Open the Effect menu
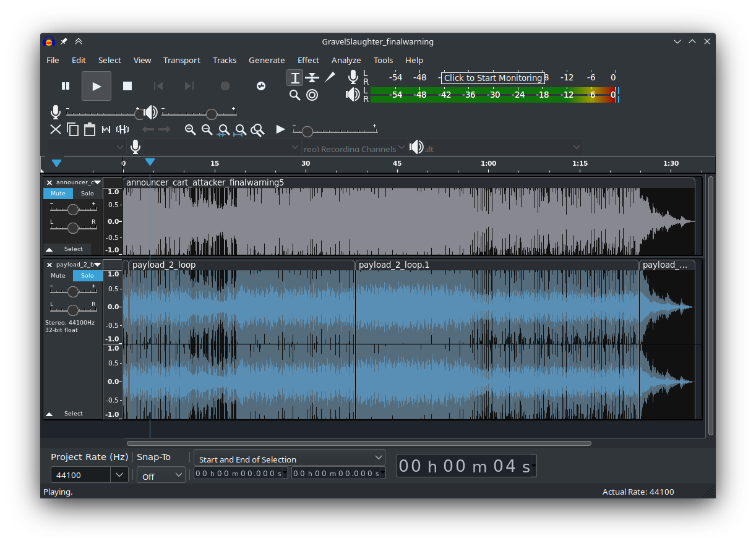 (x=308, y=60)
